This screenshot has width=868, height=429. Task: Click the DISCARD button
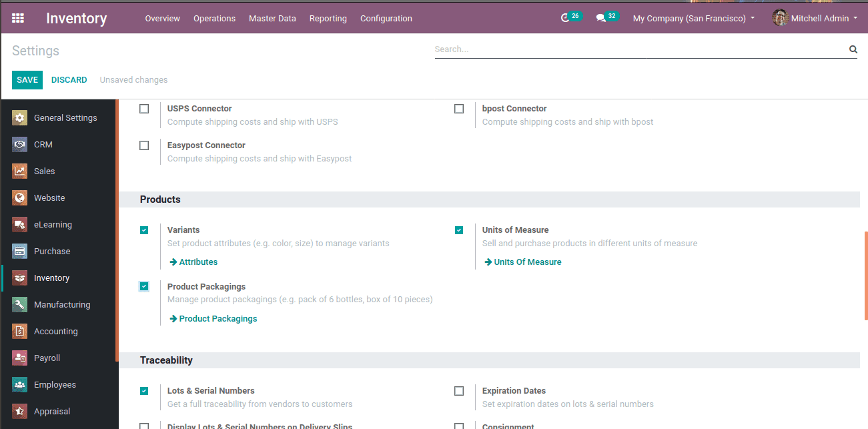point(69,80)
